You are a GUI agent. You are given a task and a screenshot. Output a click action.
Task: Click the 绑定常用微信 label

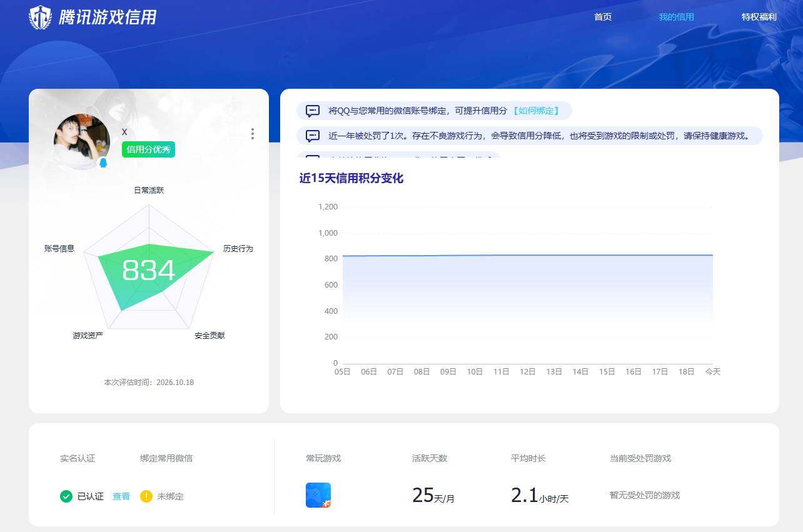point(166,458)
